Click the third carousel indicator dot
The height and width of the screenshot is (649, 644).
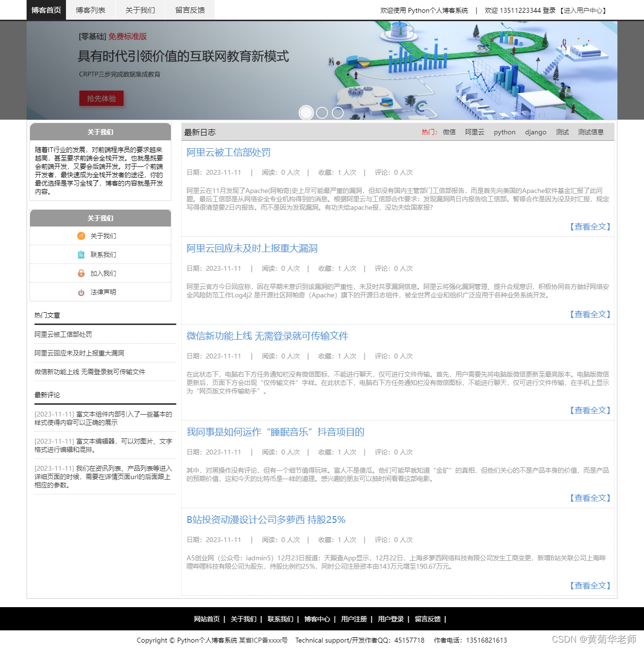[x=337, y=113]
